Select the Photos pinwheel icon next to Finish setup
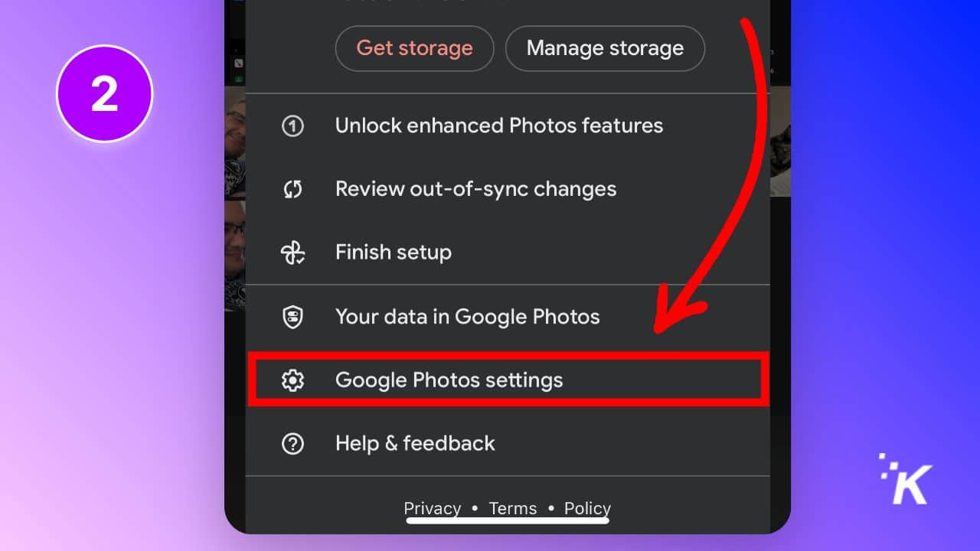The height and width of the screenshot is (551, 980). coord(292,252)
